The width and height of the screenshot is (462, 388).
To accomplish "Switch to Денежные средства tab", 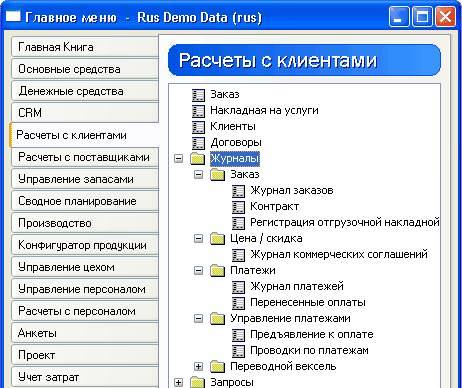I will [x=85, y=91].
